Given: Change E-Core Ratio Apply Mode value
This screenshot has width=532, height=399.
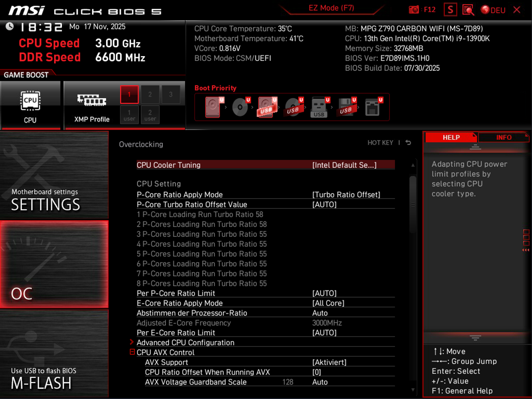Looking at the screenshot, I should coord(328,303).
